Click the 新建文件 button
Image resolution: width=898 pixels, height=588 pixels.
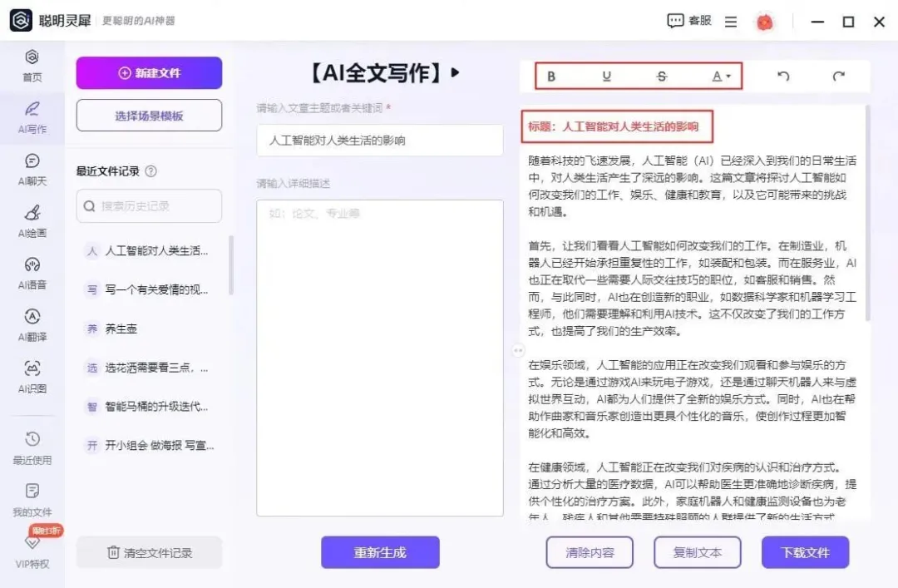click(x=148, y=73)
